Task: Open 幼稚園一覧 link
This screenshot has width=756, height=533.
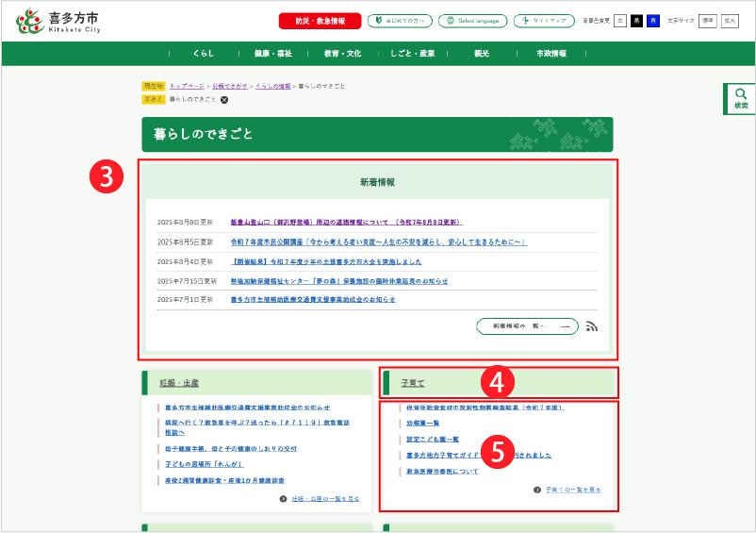Action: tap(423, 423)
